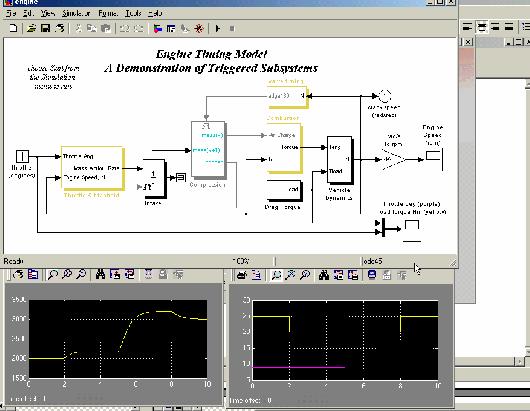Stop the simulation with the square stop button
Viewport: 530px width, 411px height.
point(232,29)
